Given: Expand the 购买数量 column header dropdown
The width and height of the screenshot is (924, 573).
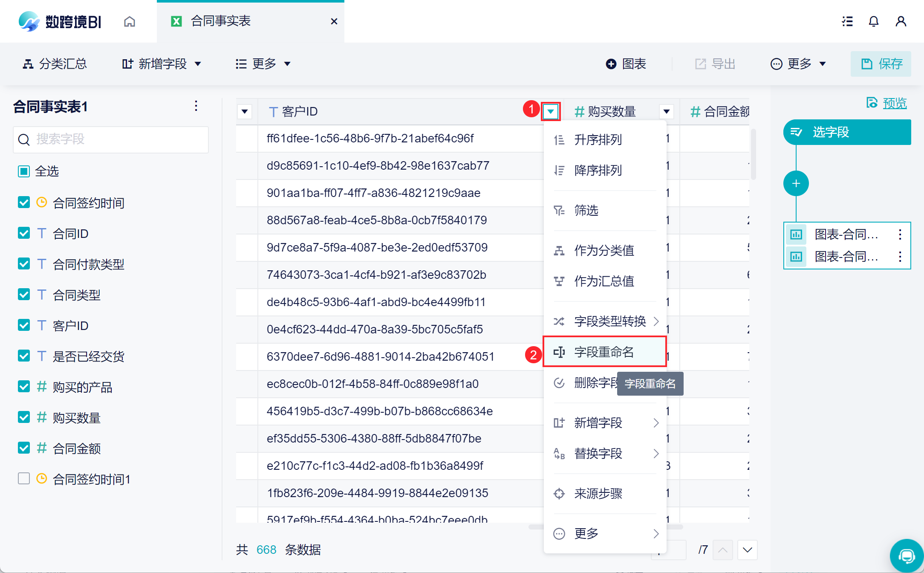Looking at the screenshot, I should [666, 112].
